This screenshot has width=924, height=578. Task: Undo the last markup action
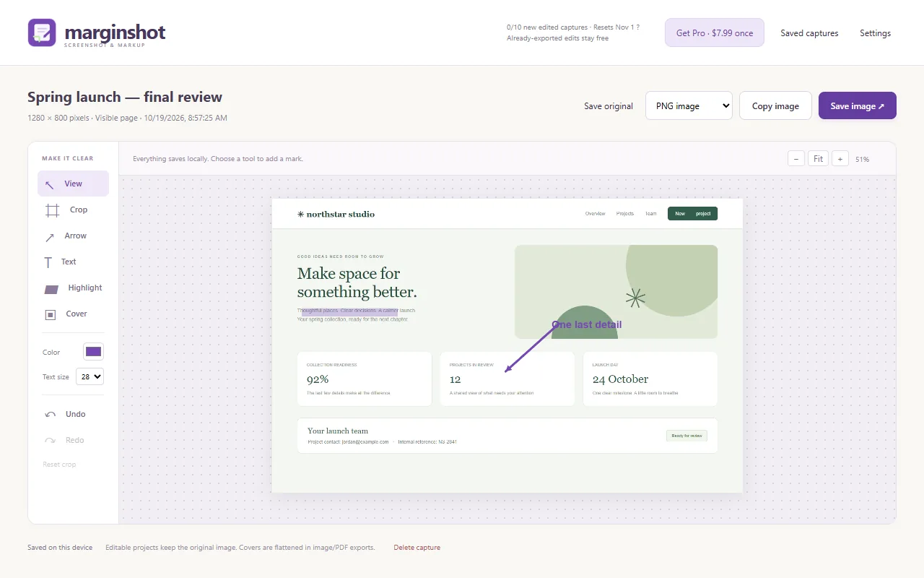click(x=73, y=414)
